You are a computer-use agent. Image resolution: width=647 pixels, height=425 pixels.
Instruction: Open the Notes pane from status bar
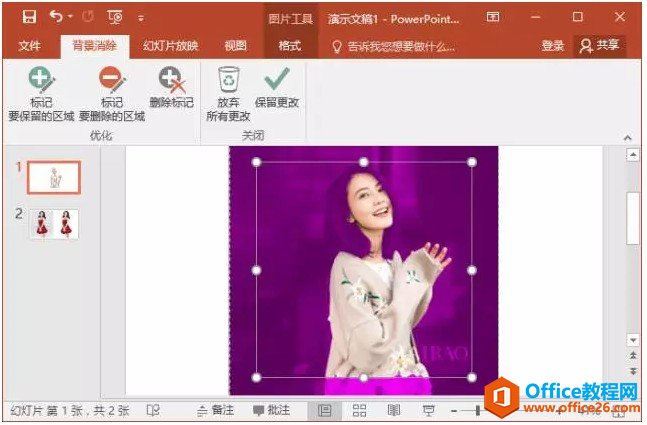pyautogui.click(x=215, y=410)
